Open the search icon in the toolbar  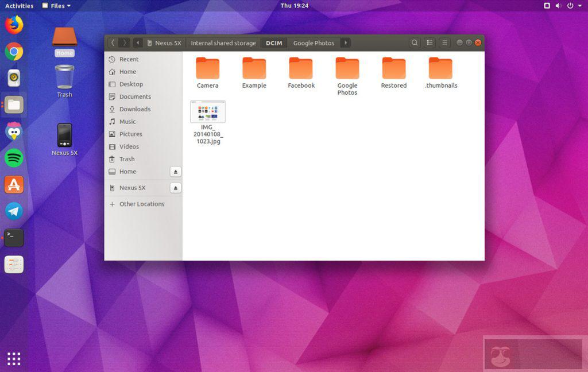(x=415, y=42)
